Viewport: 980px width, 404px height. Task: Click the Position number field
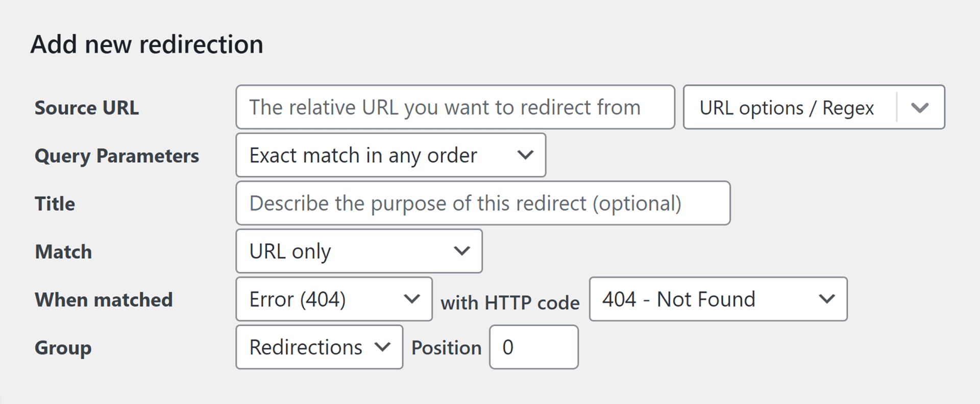coord(533,347)
